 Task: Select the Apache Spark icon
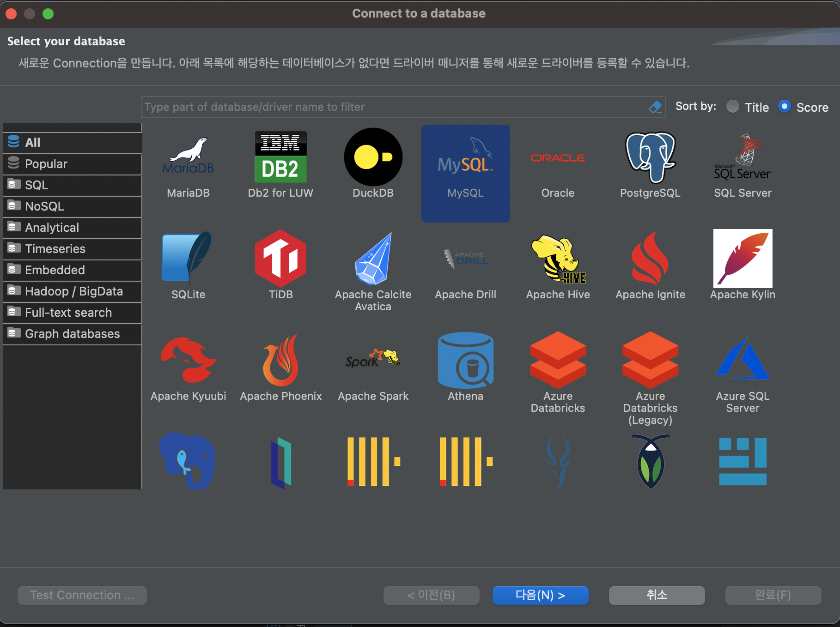(373, 358)
